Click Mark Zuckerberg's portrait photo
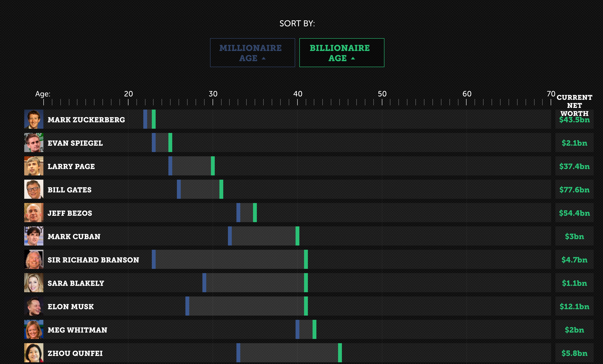Screen dimensions: 603x364 pyautogui.click(x=34, y=119)
